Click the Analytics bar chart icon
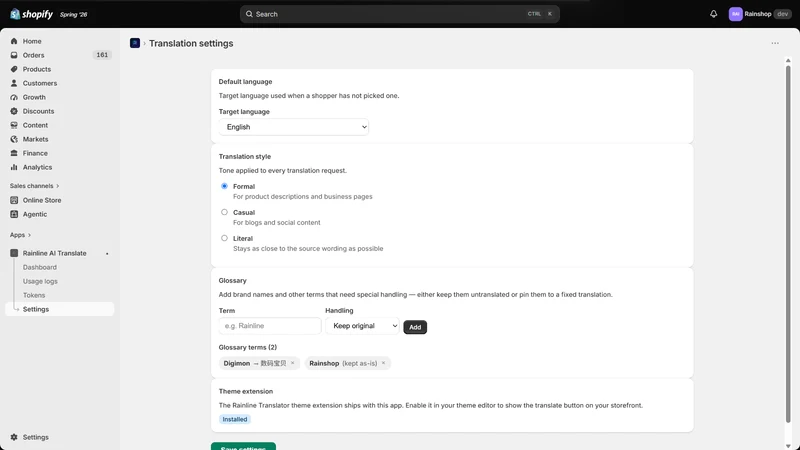The height and width of the screenshot is (450, 800). click(x=14, y=167)
